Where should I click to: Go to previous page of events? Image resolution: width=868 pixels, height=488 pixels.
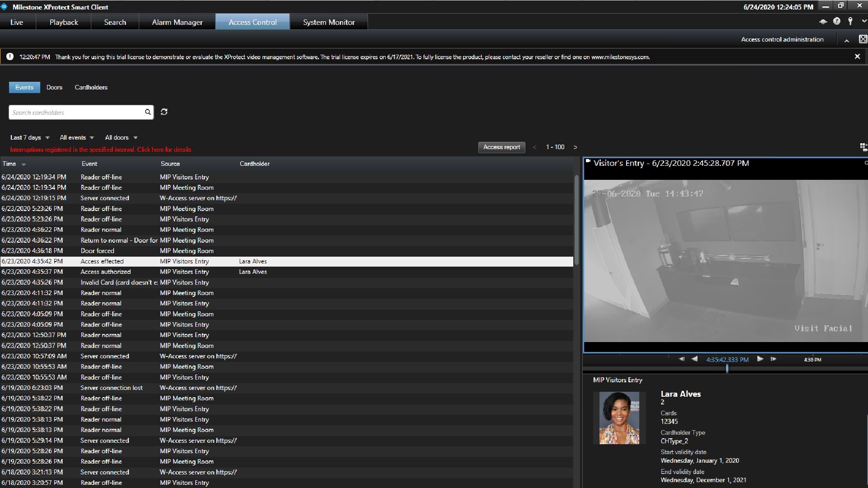pyautogui.click(x=535, y=147)
